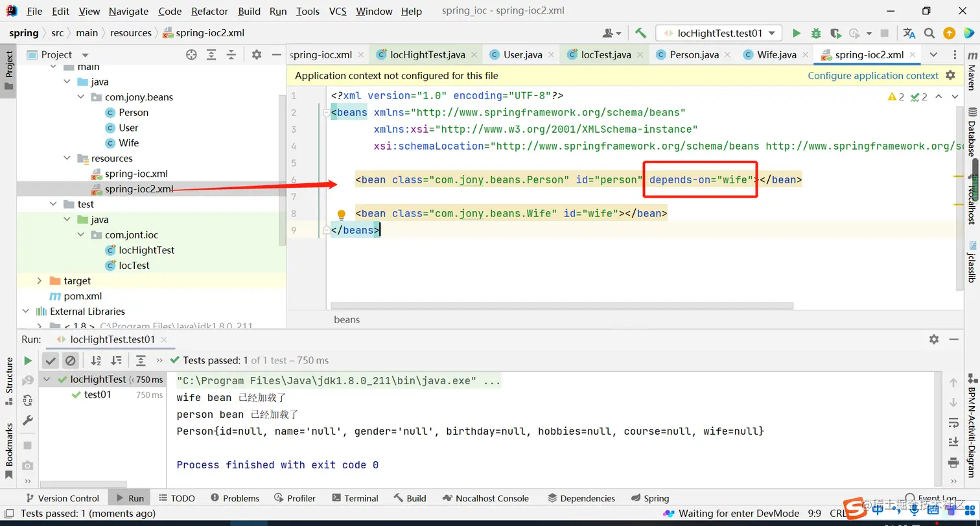Switch to Wife.java editor tab
This screenshot has width=980, height=526.
(x=776, y=54)
